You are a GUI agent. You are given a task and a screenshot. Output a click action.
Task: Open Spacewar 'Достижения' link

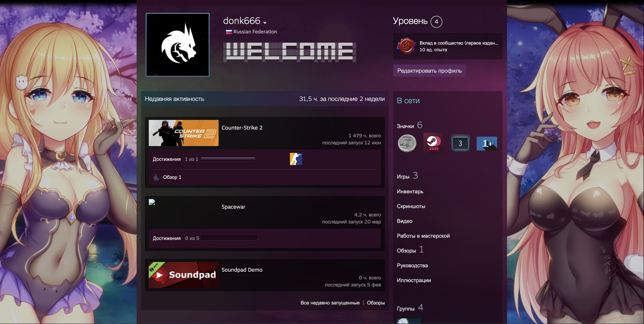[x=167, y=238]
